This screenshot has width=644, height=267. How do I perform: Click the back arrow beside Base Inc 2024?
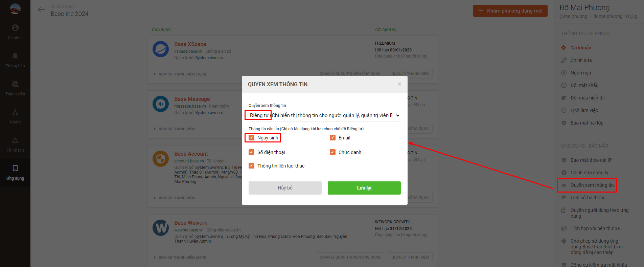tap(41, 10)
